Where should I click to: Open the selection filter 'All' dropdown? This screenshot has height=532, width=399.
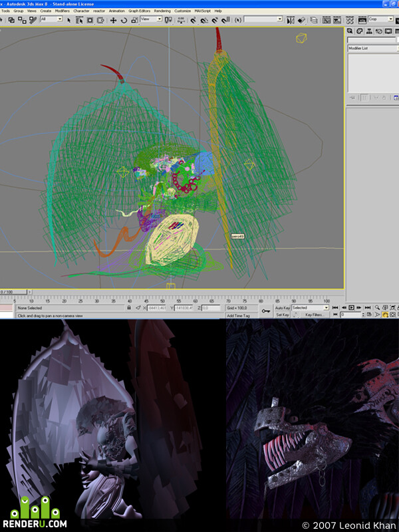pos(52,19)
